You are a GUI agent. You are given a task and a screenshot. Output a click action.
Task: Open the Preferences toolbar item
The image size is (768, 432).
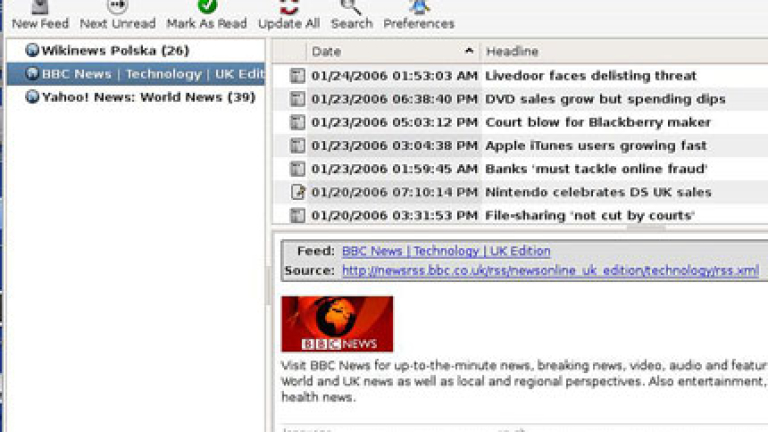pyautogui.click(x=419, y=15)
